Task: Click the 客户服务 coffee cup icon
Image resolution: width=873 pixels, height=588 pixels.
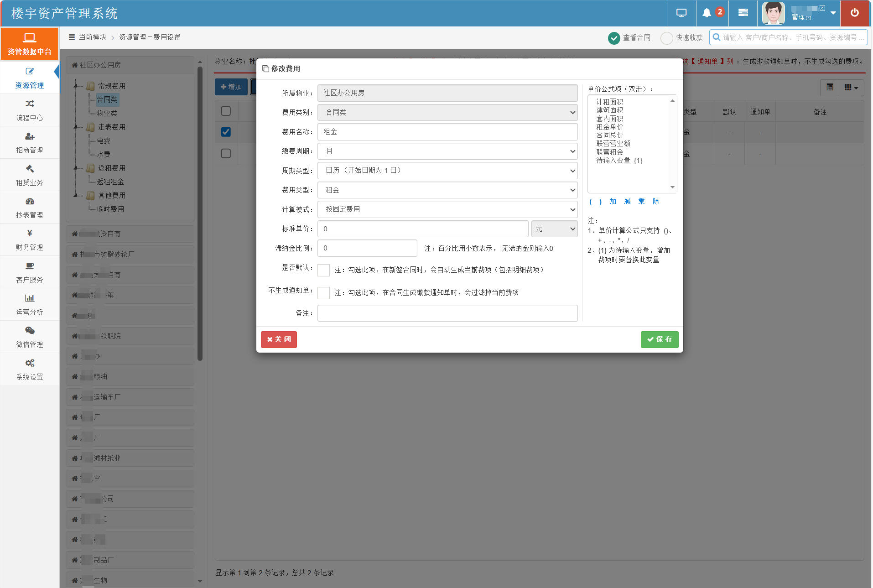Action: (30, 266)
